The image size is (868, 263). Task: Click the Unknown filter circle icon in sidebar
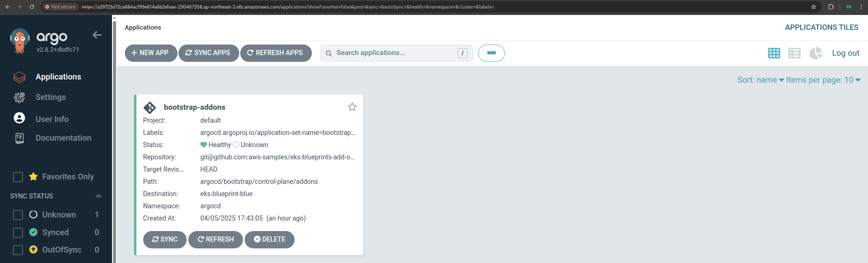33,214
